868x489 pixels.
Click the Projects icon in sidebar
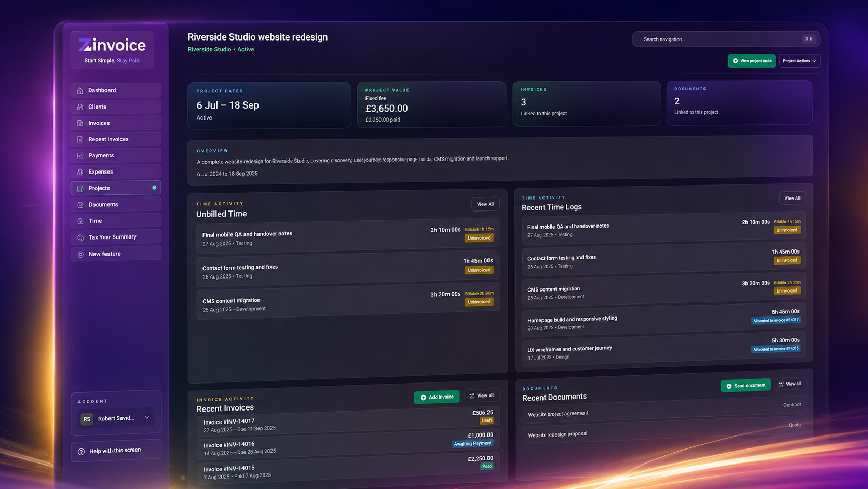click(80, 188)
